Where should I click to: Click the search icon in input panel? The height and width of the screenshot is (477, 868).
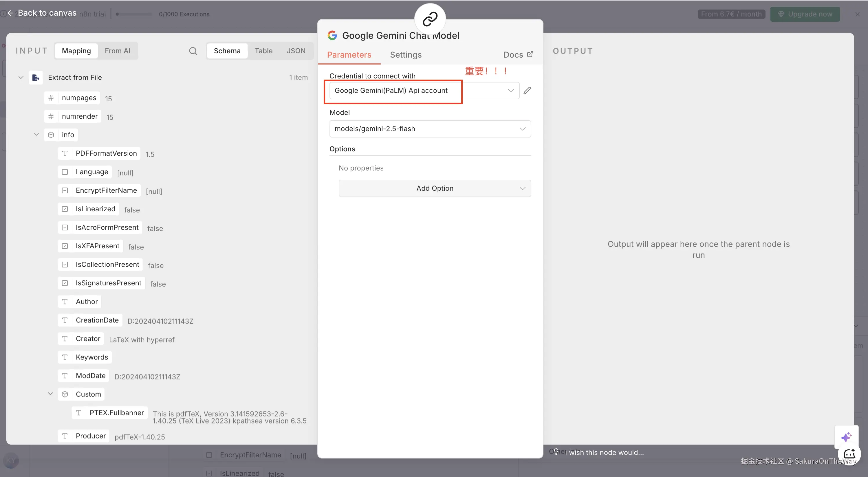click(x=193, y=51)
